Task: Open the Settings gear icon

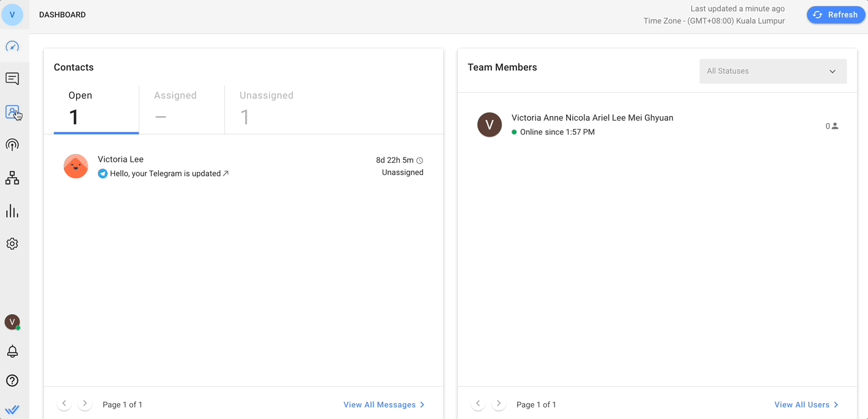Action: tap(12, 244)
